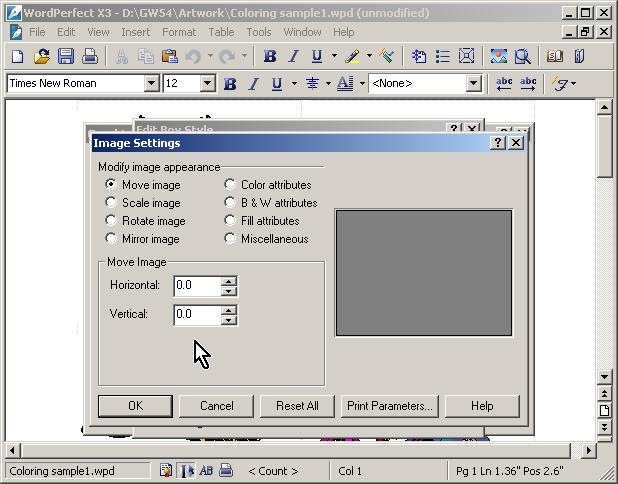
Task: Select the Scale image radio button
Action: [x=111, y=202]
